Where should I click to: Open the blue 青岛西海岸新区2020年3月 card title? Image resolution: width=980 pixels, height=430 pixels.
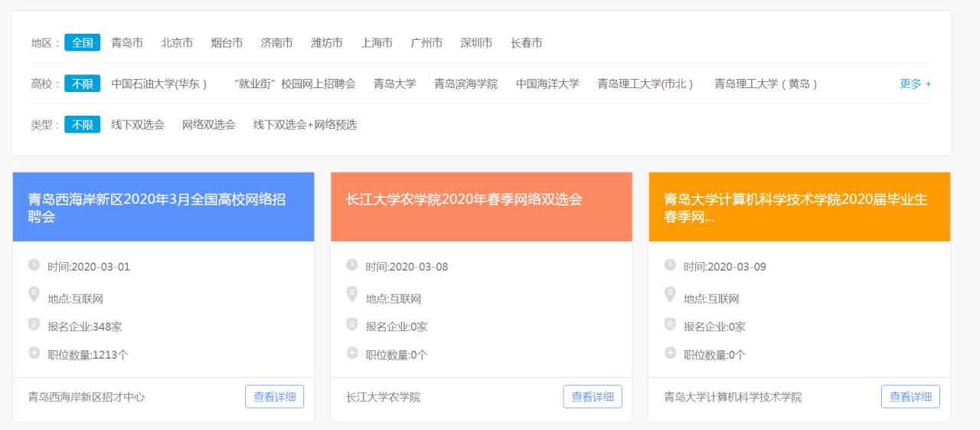pyautogui.click(x=157, y=208)
